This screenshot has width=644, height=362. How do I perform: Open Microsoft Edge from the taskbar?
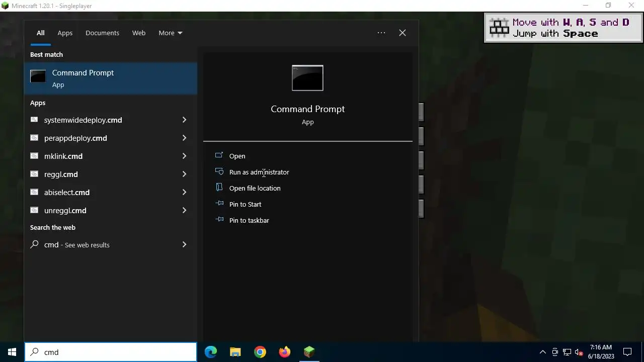click(211, 352)
